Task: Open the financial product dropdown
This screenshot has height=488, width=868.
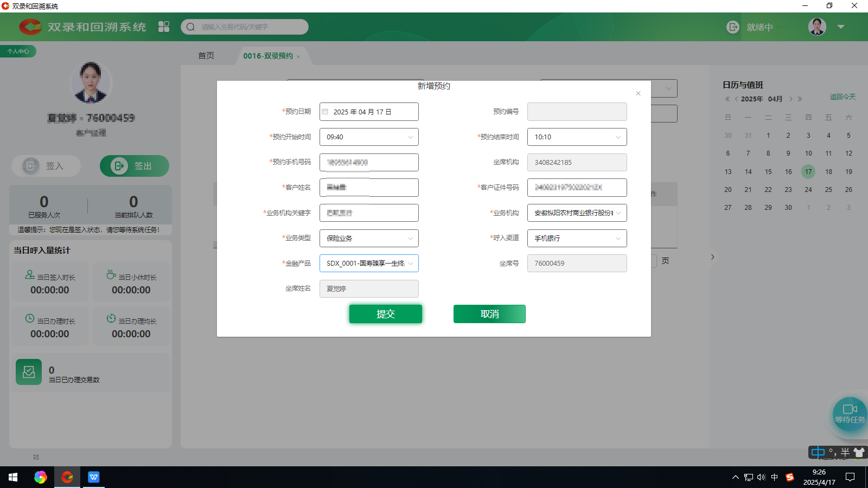Action: [x=410, y=264]
